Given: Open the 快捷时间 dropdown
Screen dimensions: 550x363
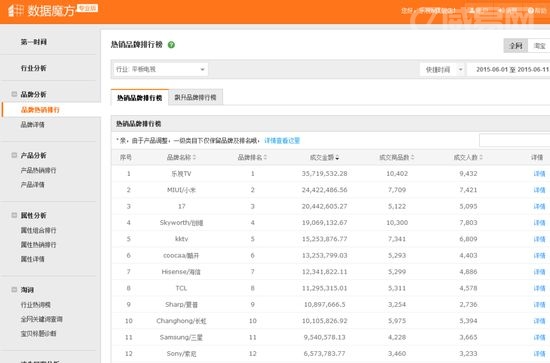Looking at the screenshot, I should pos(442,69).
